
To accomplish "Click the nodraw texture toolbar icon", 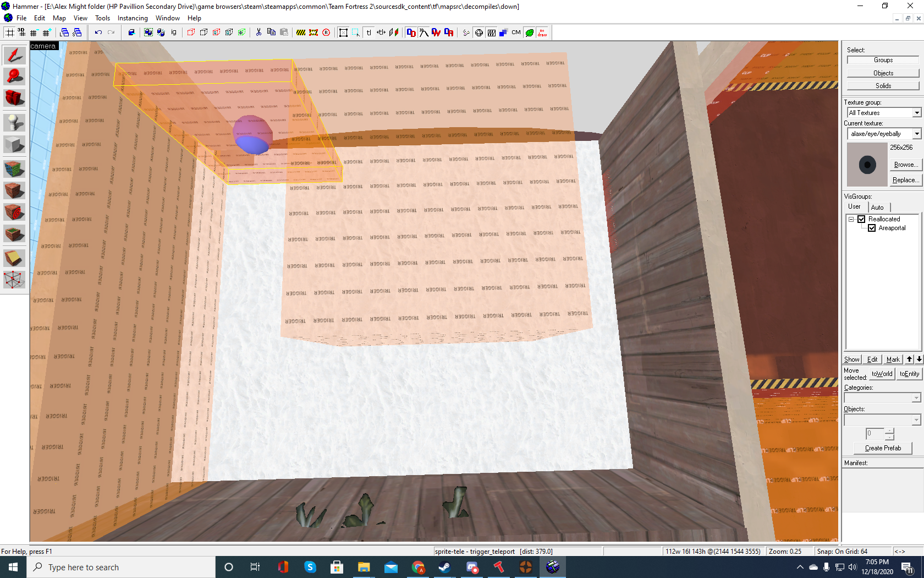I will tap(542, 32).
